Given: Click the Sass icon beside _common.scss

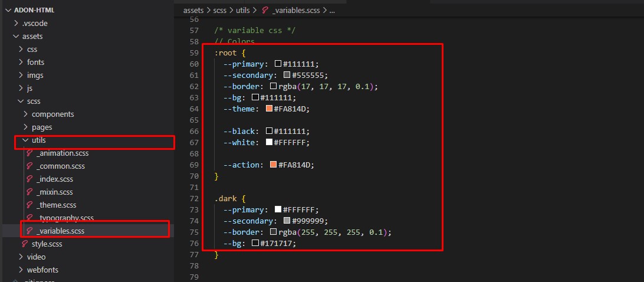Looking at the screenshot, I should pos(29,166).
